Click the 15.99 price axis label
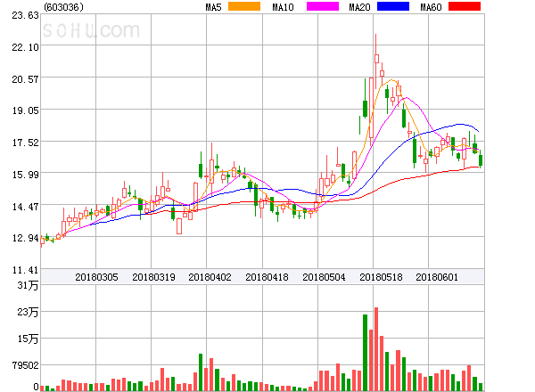This screenshot has width=535, height=392. tap(26, 176)
